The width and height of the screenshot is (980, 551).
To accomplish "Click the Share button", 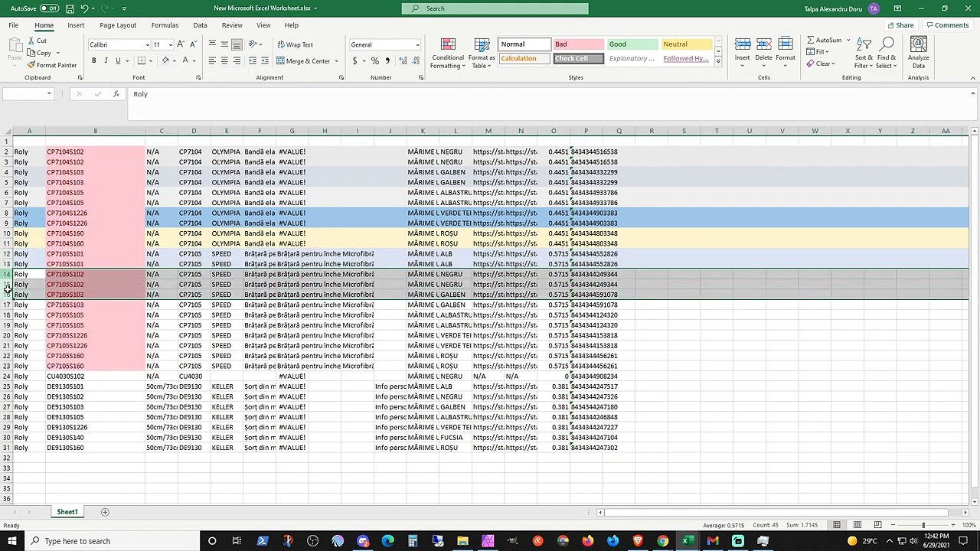I will coord(900,25).
